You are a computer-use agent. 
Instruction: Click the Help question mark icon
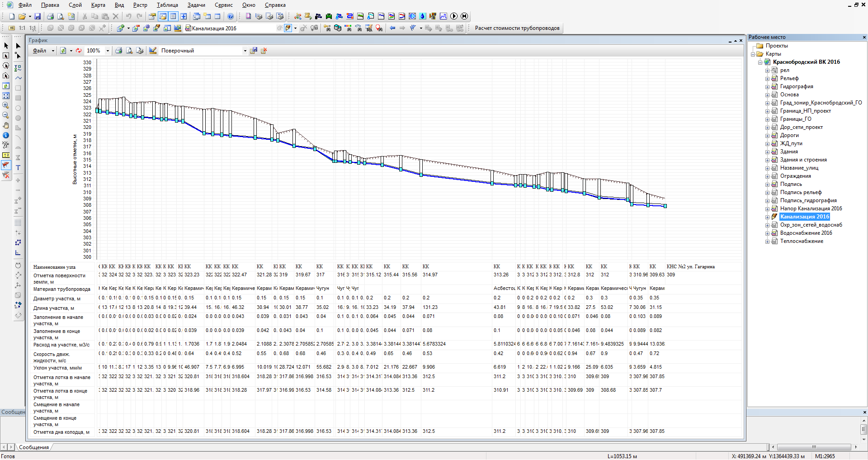[231, 16]
